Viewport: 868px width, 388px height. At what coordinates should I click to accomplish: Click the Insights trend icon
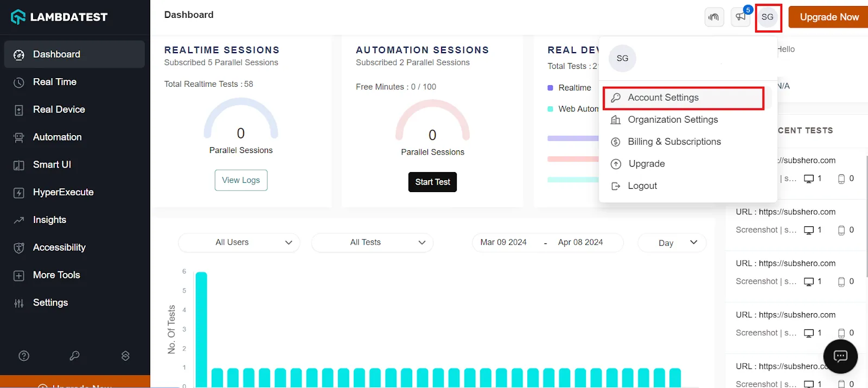(x=19, y=220)
